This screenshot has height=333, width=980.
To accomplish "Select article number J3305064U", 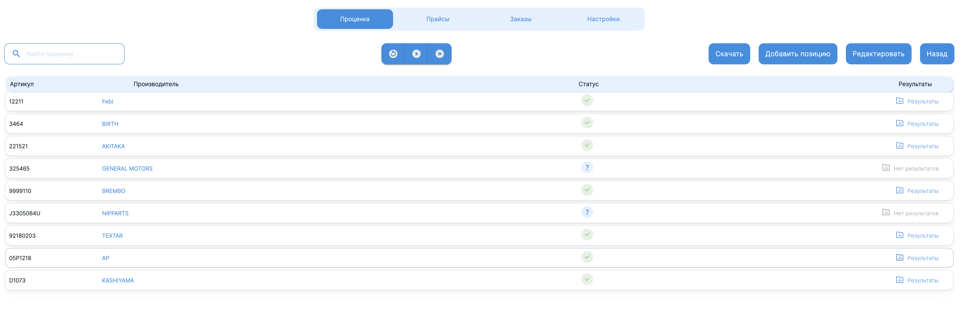I will tap(24, 213).
